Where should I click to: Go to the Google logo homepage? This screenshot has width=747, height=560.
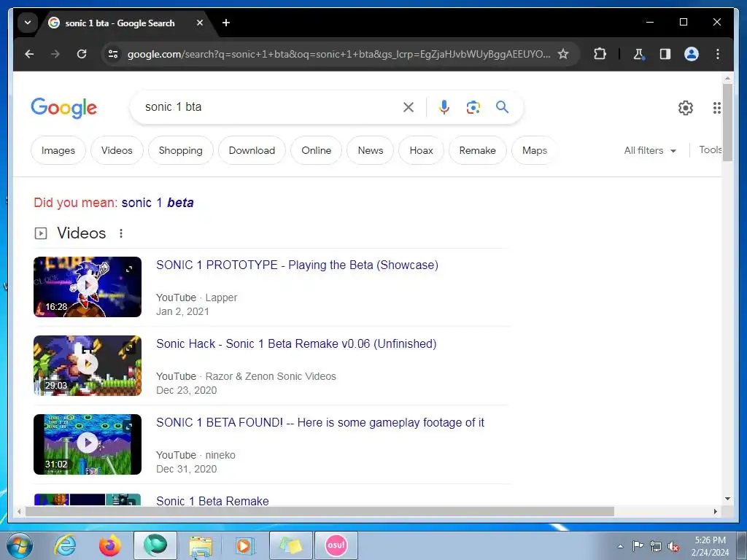pyautogui.click(x=64, y=108)
